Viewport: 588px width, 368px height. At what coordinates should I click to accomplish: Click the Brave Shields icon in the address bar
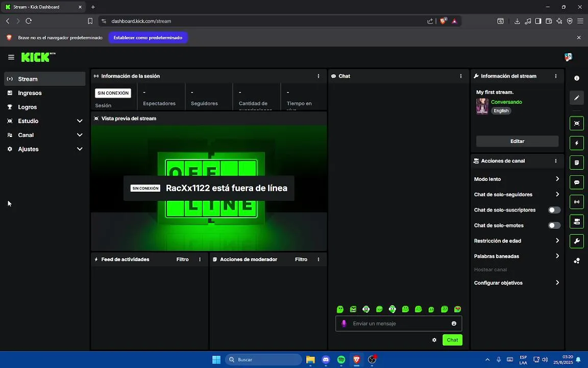(x=443, y=21)
